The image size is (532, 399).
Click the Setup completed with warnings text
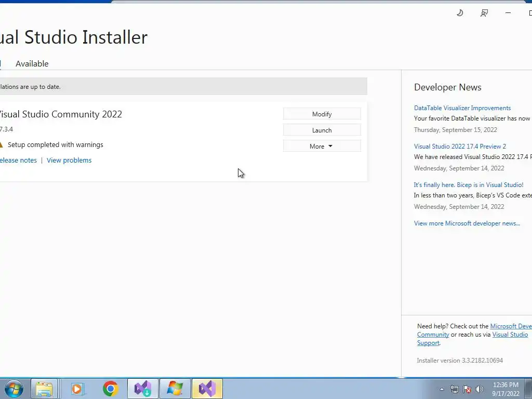click(x=55, y=144)
